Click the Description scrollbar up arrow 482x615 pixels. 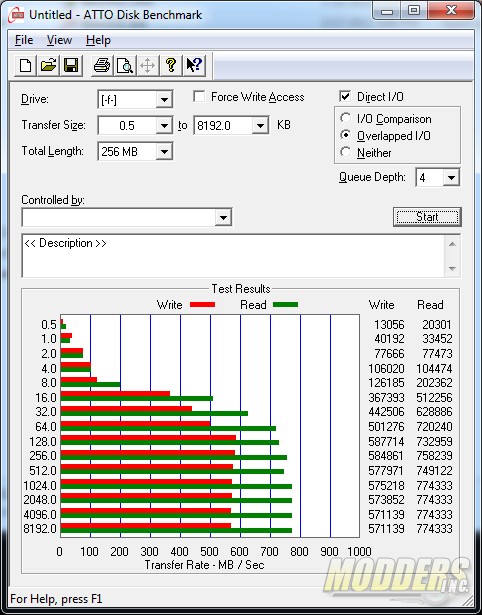click(452, 244)
